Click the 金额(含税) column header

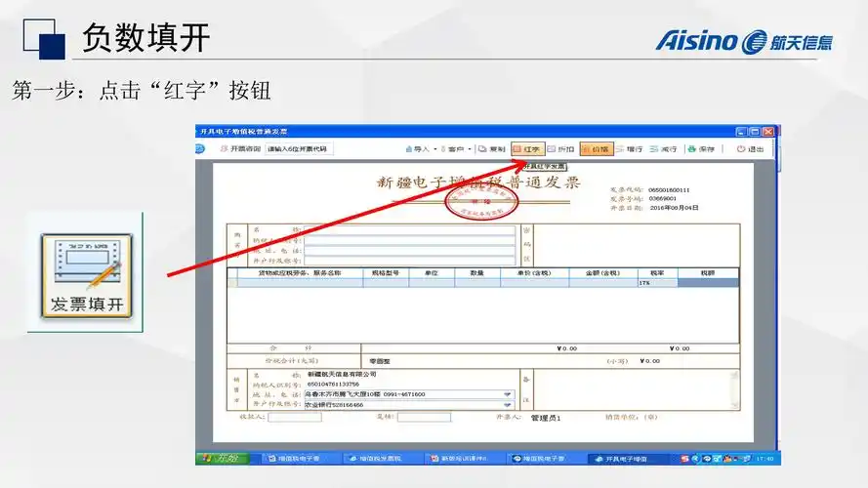(x=602, y=272)
